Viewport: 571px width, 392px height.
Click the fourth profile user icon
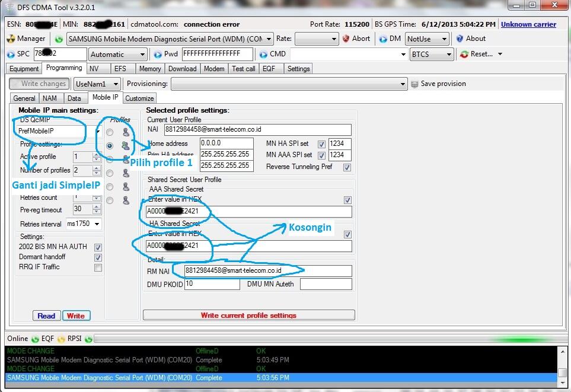126,173
